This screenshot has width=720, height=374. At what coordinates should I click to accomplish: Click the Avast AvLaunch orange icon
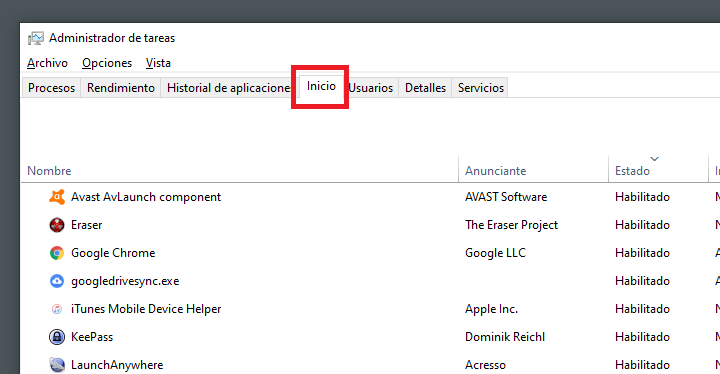coord(57,197)
